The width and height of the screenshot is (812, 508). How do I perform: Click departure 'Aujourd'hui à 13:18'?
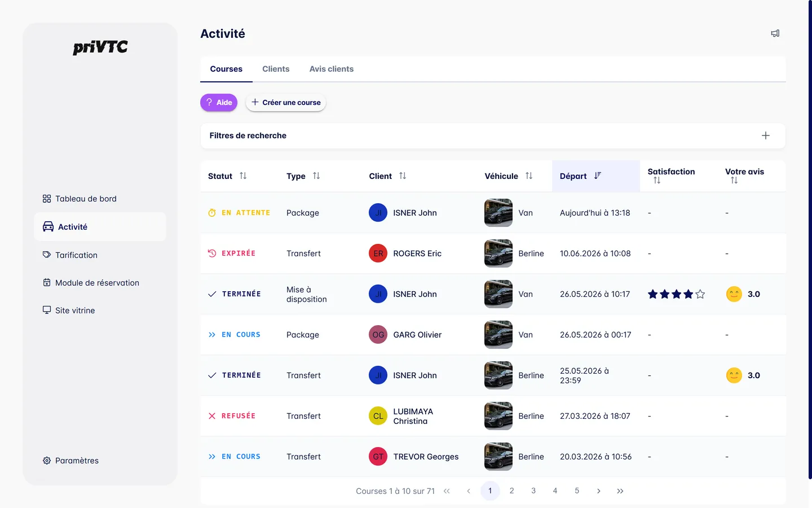coord(595,213)
